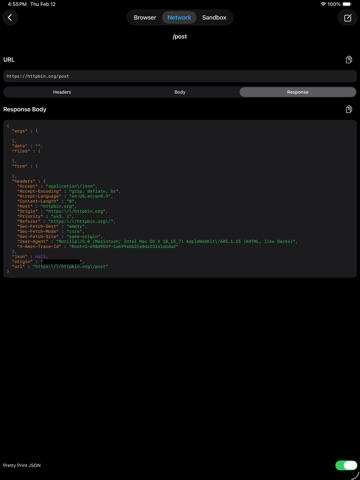Go back using the chevron button
Screen dimensions: 360x480
coord(10,18)
